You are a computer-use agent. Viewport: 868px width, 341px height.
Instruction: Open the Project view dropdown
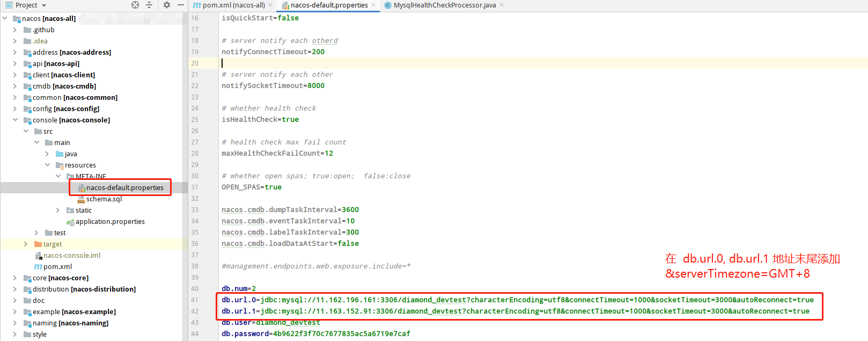[44, 5]
